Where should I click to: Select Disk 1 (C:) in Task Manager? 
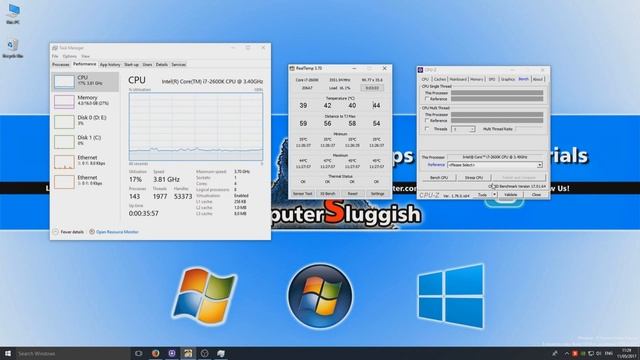pyautogui.click(x=85, y=141)
